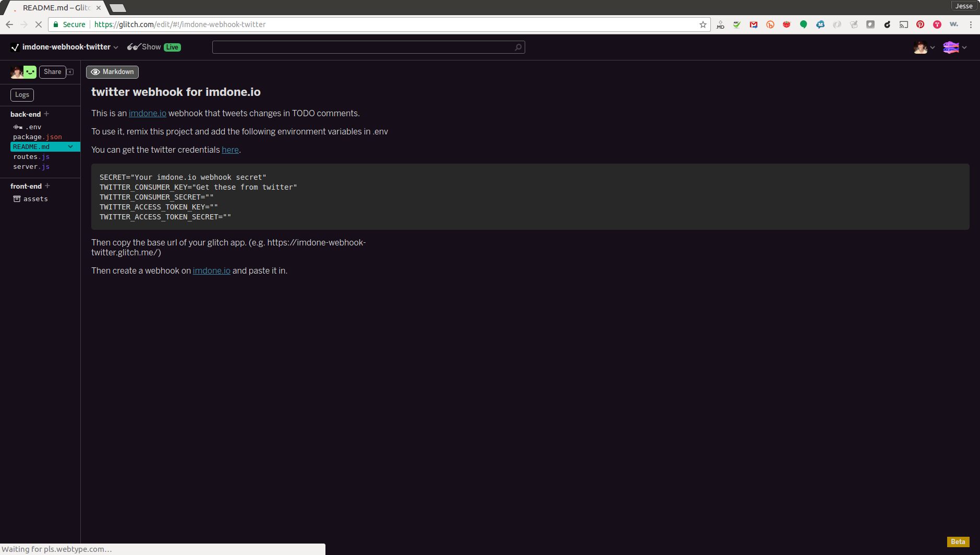Click the Markdown downloader extension icon
This screenshot has height=555, width=980.
720,24
